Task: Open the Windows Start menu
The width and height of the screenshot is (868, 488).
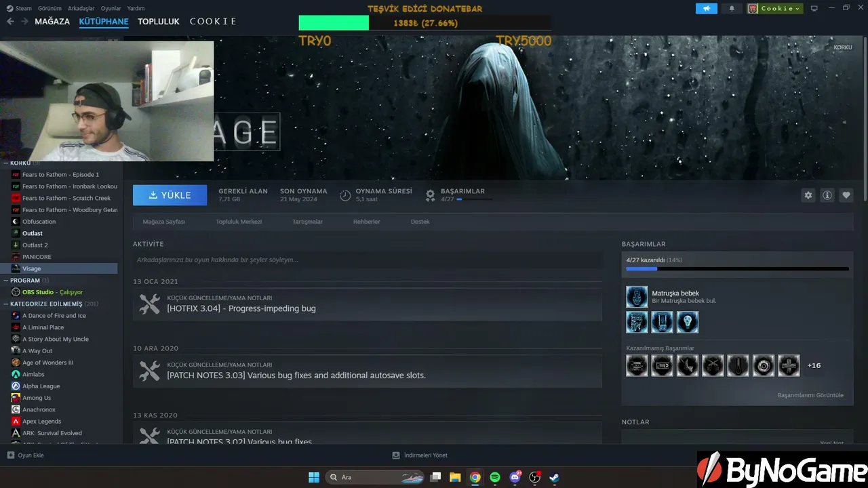Action: click(x=314, y=477)
